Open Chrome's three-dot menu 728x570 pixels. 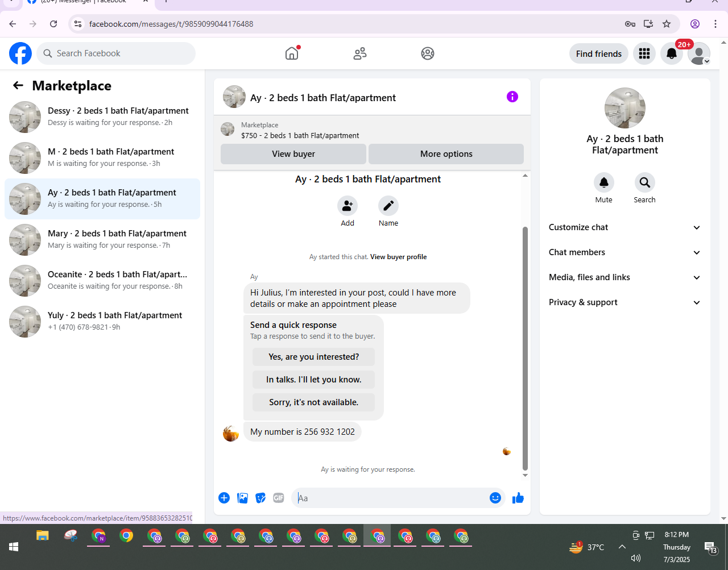coord(715,24)
